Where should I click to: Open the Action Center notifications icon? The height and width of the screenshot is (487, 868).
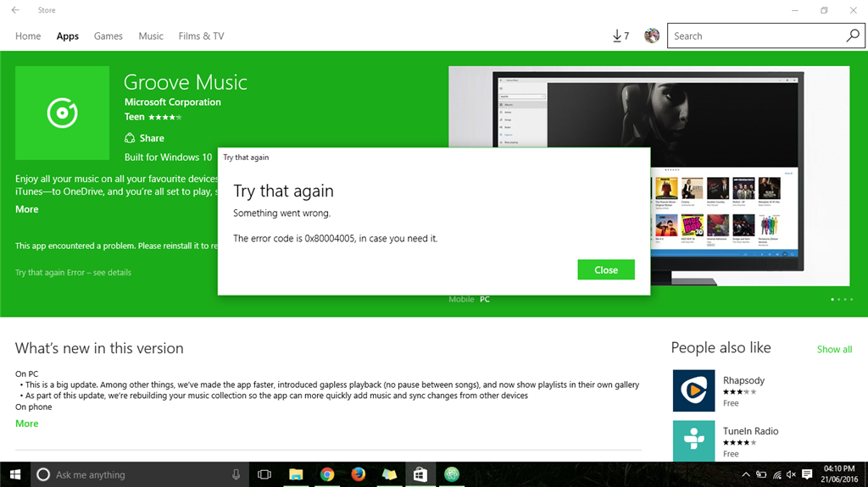point(807,474)
